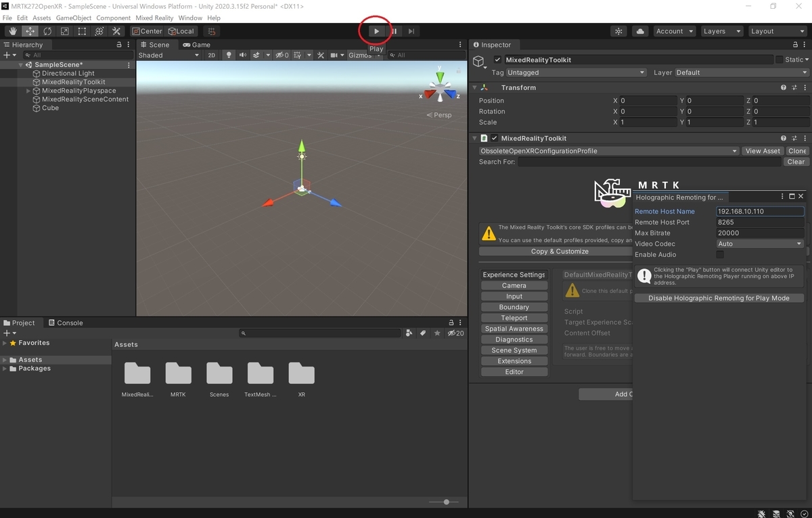Collapse the Transform component foldout
The image size is (812, 518).
(475, 87)
